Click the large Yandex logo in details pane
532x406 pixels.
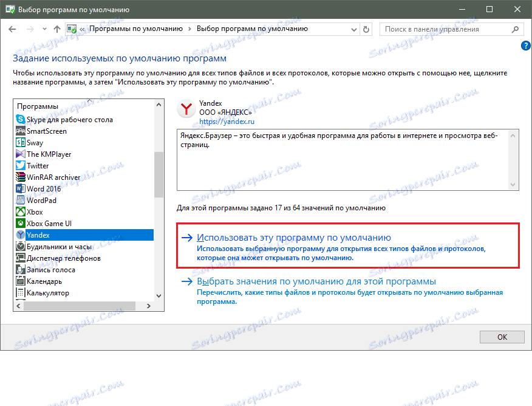coord(186,109)
